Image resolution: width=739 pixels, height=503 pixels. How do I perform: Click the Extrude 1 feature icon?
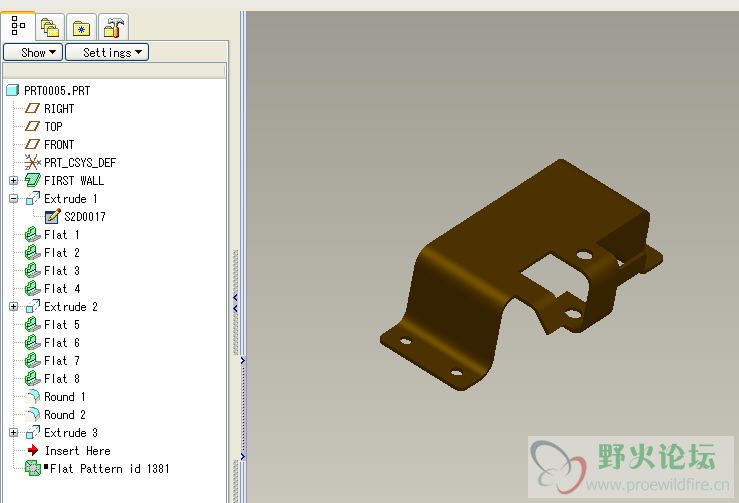point(33,198)
